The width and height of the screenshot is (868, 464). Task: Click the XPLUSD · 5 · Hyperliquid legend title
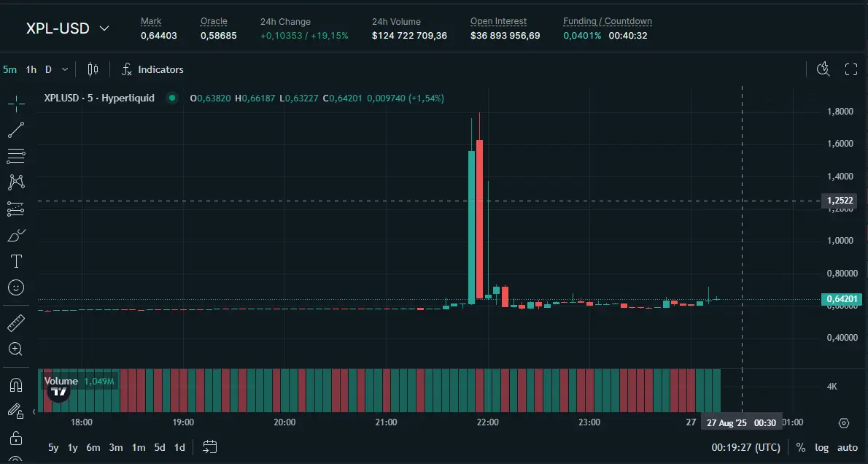click(99, 98)
